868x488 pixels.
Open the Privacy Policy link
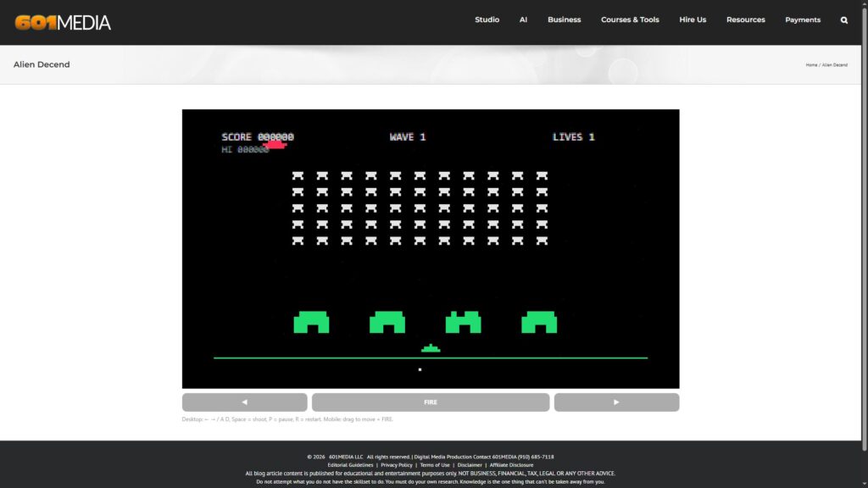pos(398,464)
